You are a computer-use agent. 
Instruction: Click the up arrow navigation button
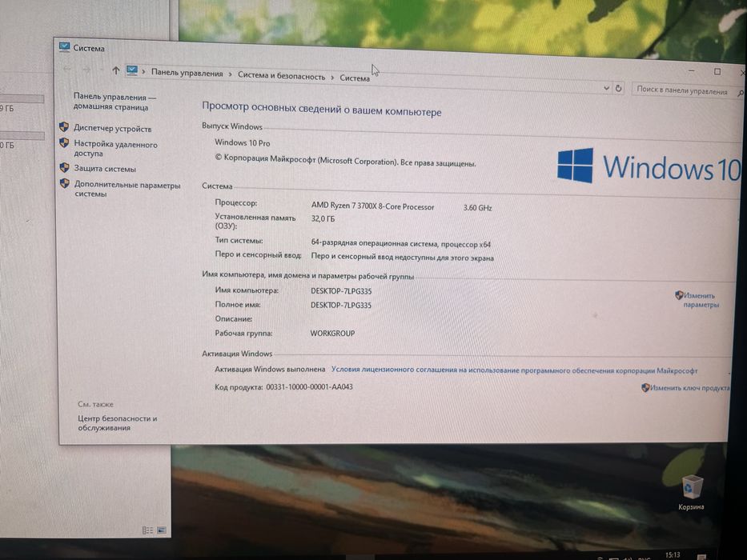point(116,70)
